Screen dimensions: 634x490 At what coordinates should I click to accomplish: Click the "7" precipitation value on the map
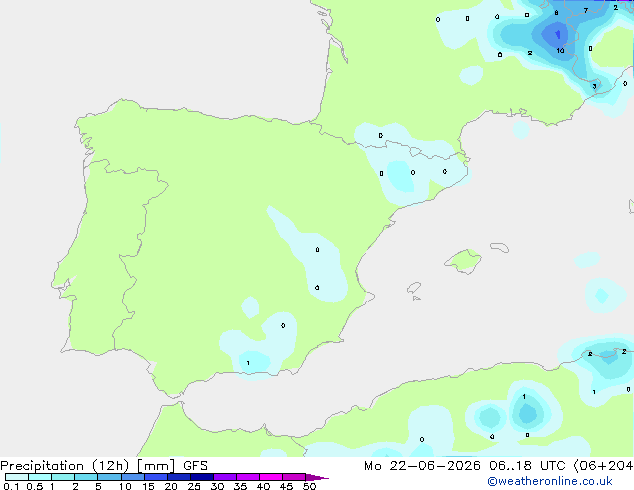point(585,11)
